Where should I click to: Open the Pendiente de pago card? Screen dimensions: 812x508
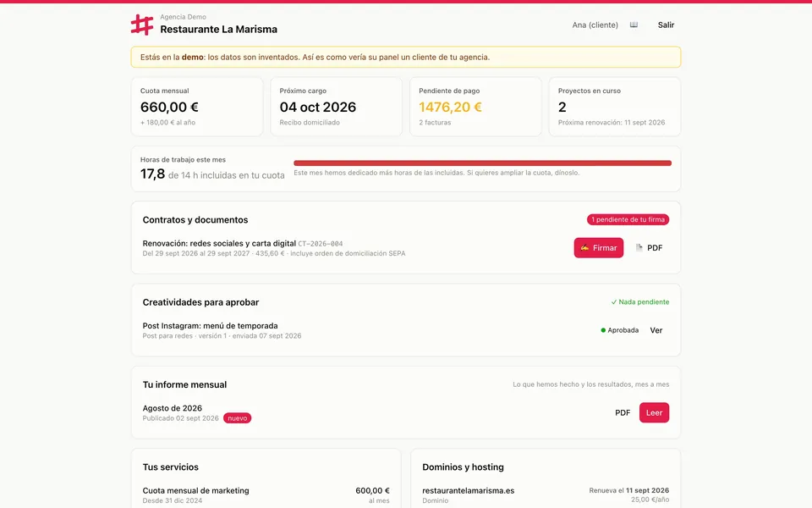coord(475,107)
